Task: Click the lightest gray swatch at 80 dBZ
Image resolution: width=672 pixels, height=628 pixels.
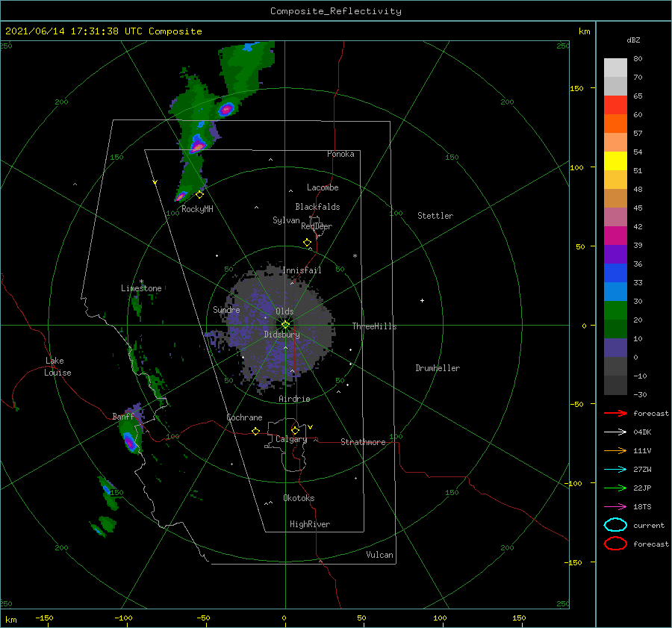Action: (615, 67)
